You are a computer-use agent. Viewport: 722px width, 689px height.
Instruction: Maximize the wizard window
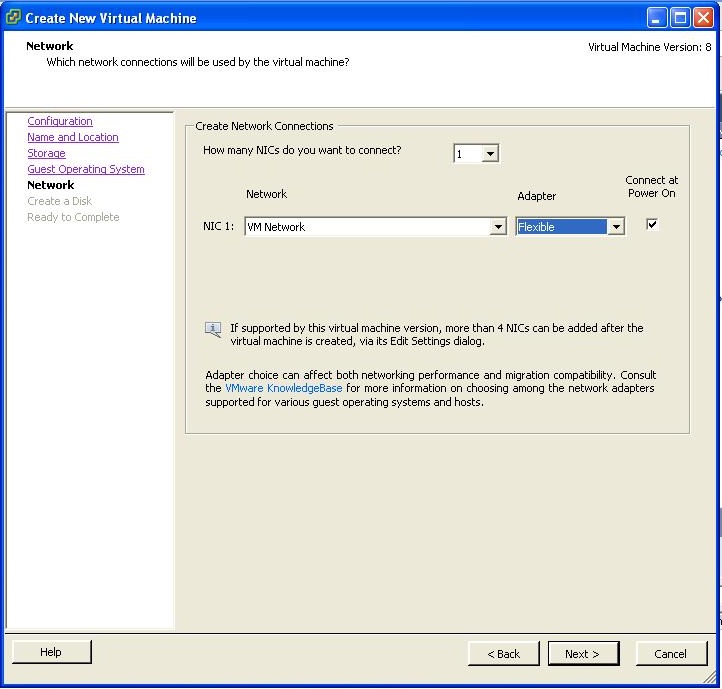tap(680, 17)
